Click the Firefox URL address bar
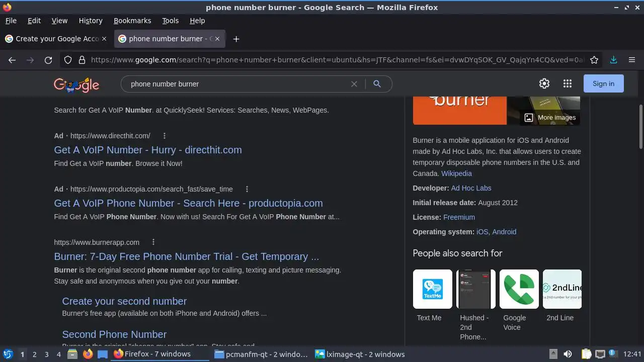The height and width of the screenshot is (362, 644). 337,60
